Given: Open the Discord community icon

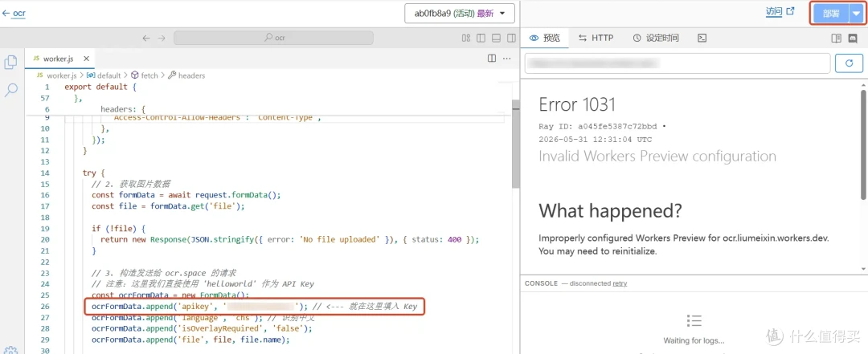Looking at the screenshot, I should (x=853, y=39).
